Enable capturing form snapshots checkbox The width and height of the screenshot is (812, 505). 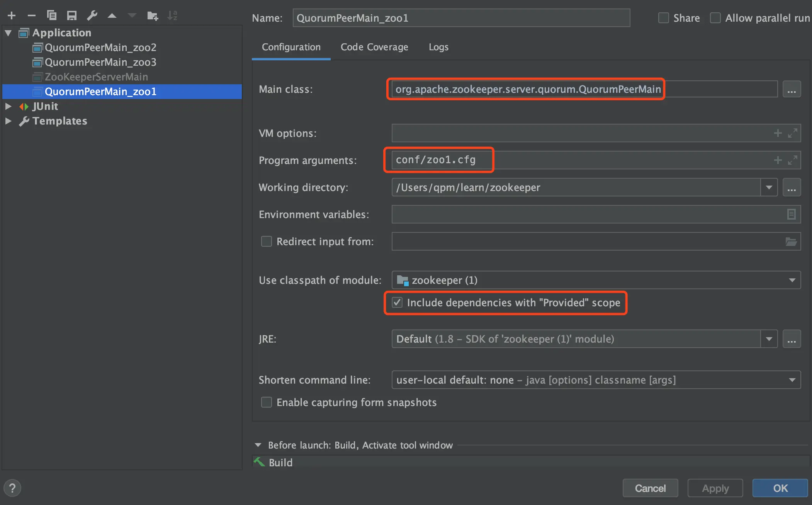point(267,402)
